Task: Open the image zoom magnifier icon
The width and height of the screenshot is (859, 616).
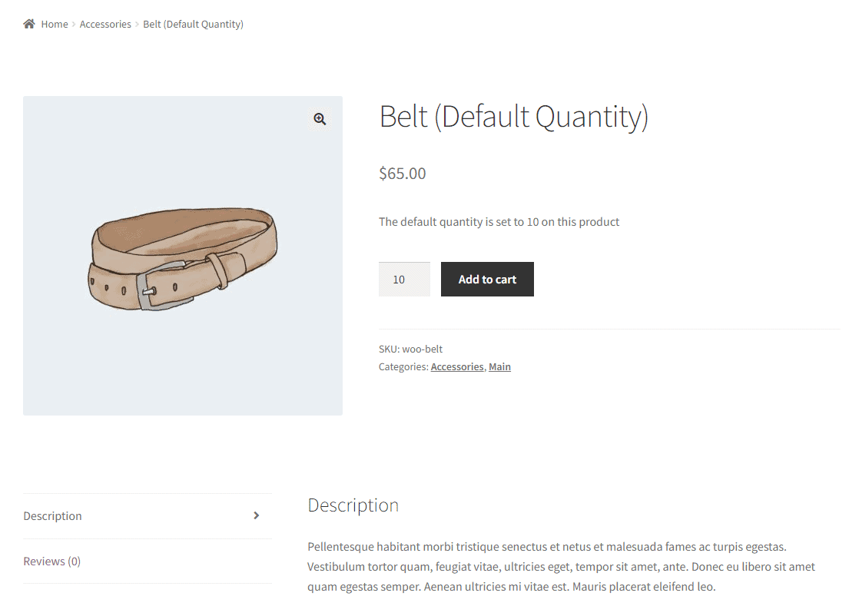Action: point(320,119)
